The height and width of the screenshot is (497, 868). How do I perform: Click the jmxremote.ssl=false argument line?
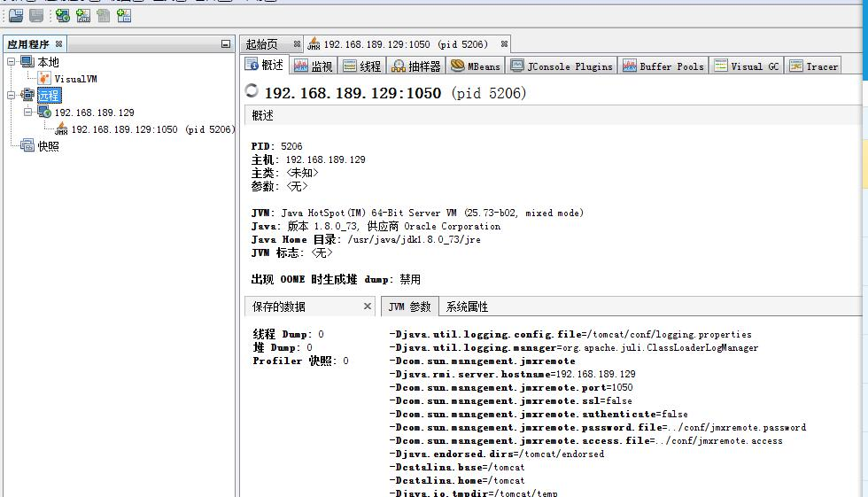pyautogui.click(x=510, y=400)
